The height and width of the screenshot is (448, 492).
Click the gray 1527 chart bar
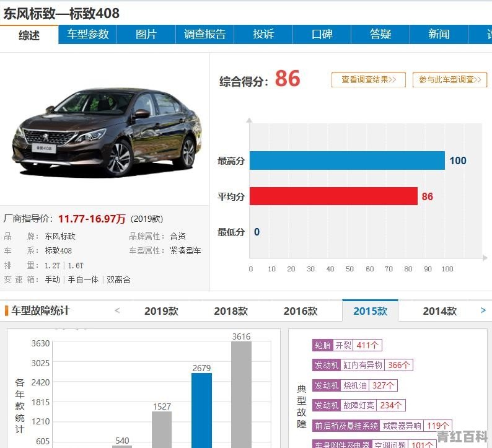162,430
